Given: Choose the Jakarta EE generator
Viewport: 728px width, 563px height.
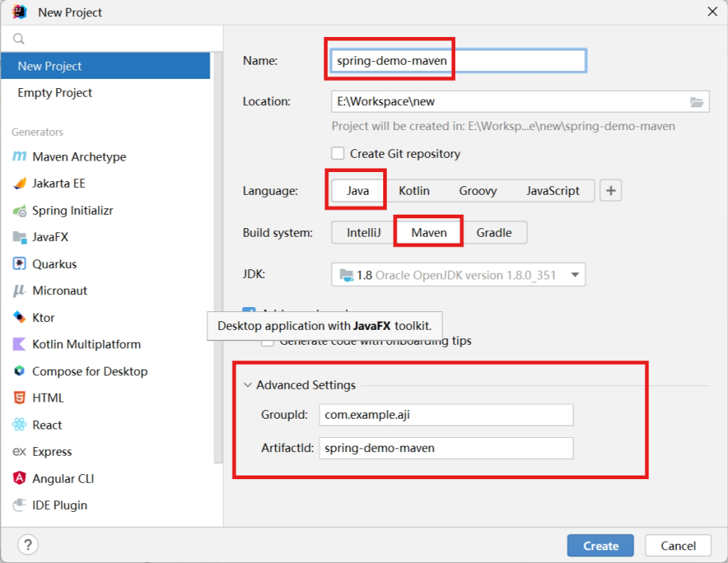Looking at the screenshot, I should click(x=105, y=183).
